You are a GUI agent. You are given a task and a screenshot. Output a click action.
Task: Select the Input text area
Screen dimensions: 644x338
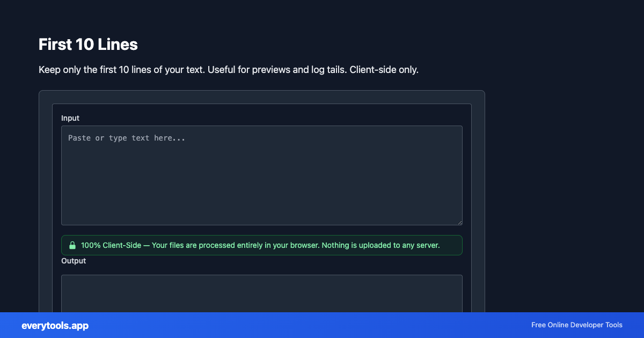(x=261, y=174)
